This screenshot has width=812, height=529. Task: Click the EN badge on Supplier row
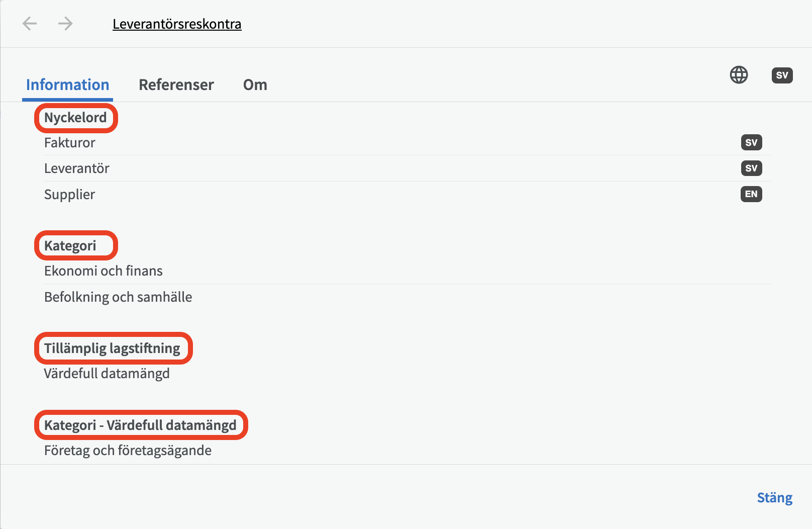(x=751, y=194)
